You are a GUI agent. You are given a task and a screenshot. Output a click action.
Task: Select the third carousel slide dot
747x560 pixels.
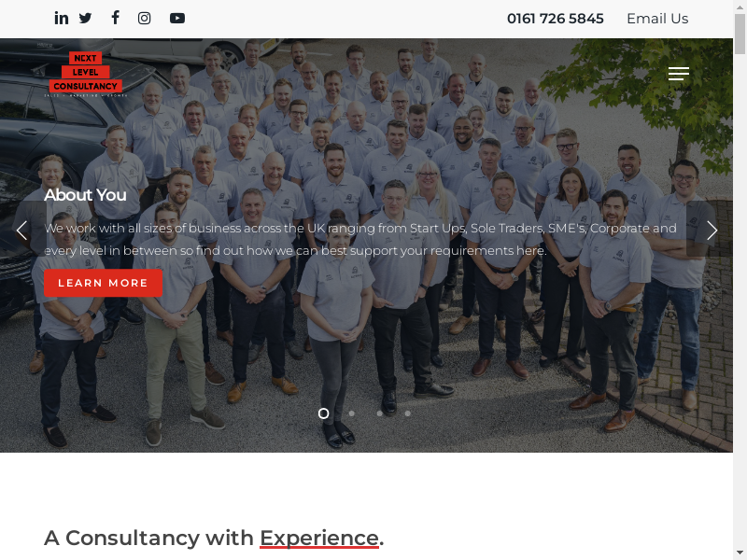pos(380,413)
